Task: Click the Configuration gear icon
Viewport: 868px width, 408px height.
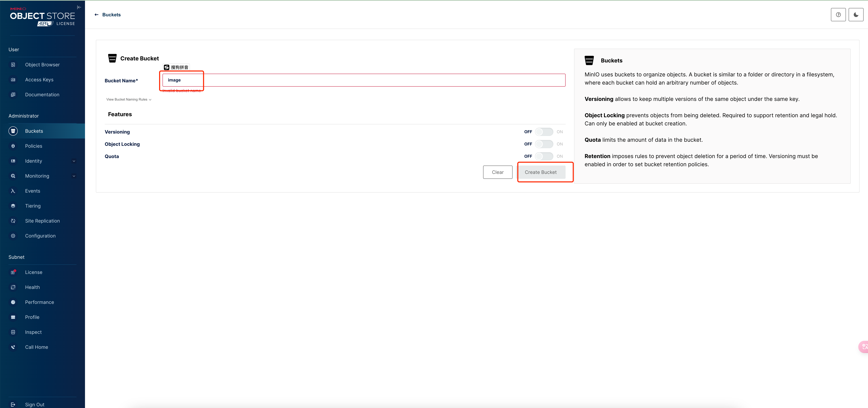Action: click(13, 236)
